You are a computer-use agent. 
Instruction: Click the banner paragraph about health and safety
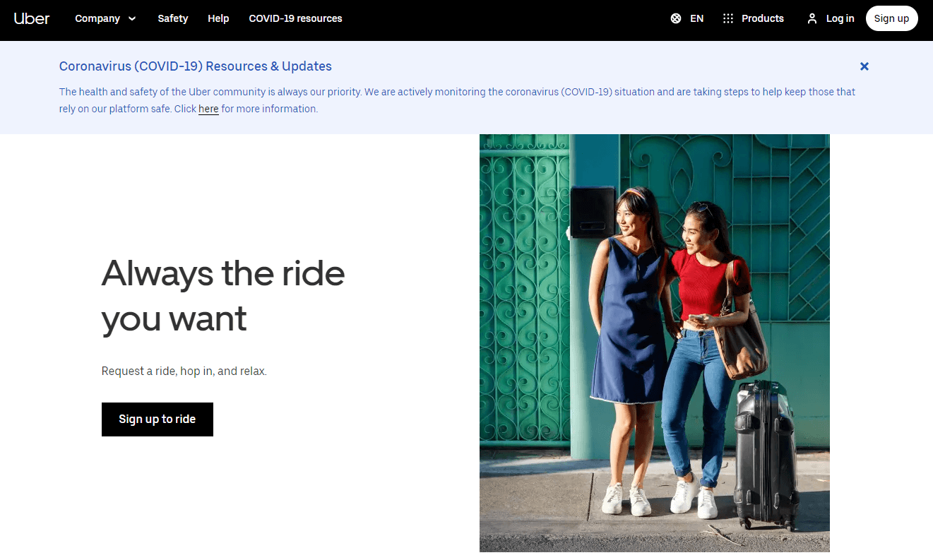click(x=457, y=100)
